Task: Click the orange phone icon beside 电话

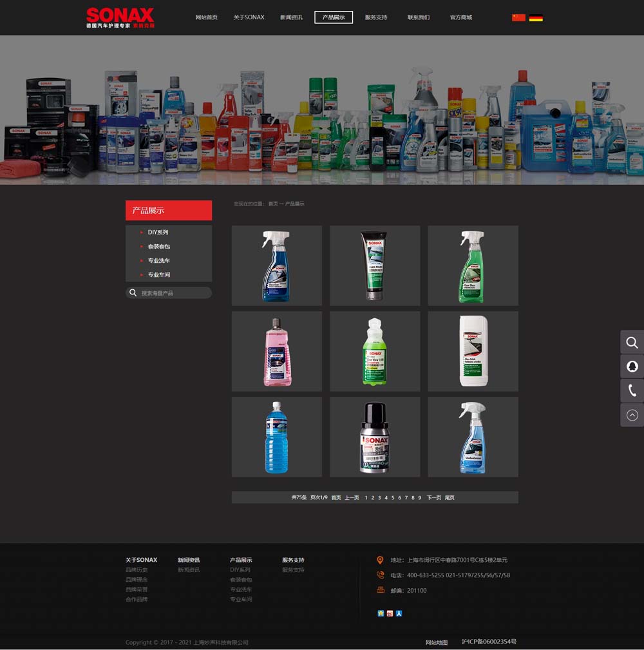Action: (x=380, y=575)
